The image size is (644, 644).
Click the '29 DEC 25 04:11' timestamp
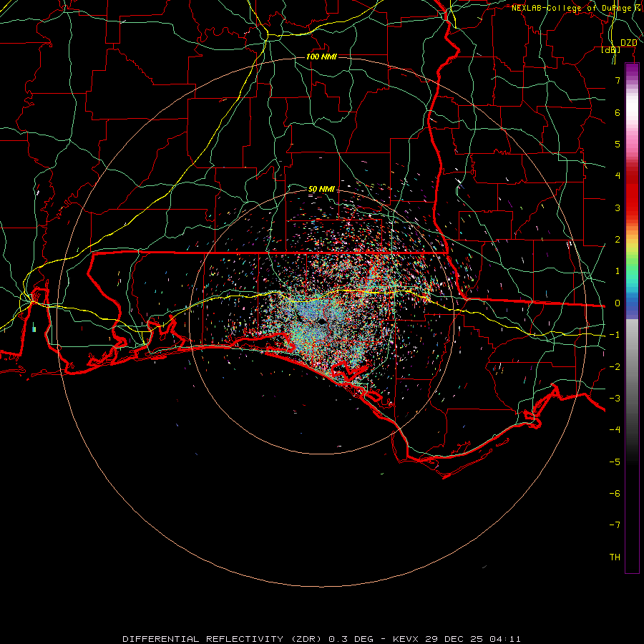pyautogui.click(x=473, y=639)
